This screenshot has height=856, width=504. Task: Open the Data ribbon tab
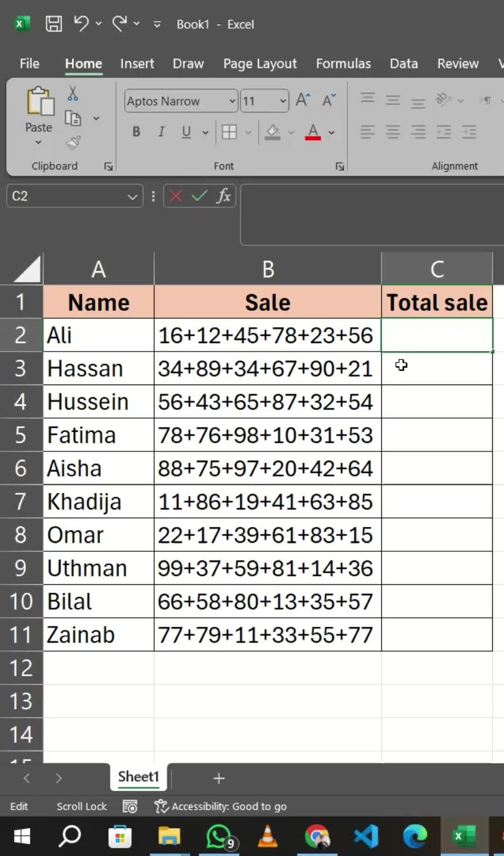coord(404,63)
